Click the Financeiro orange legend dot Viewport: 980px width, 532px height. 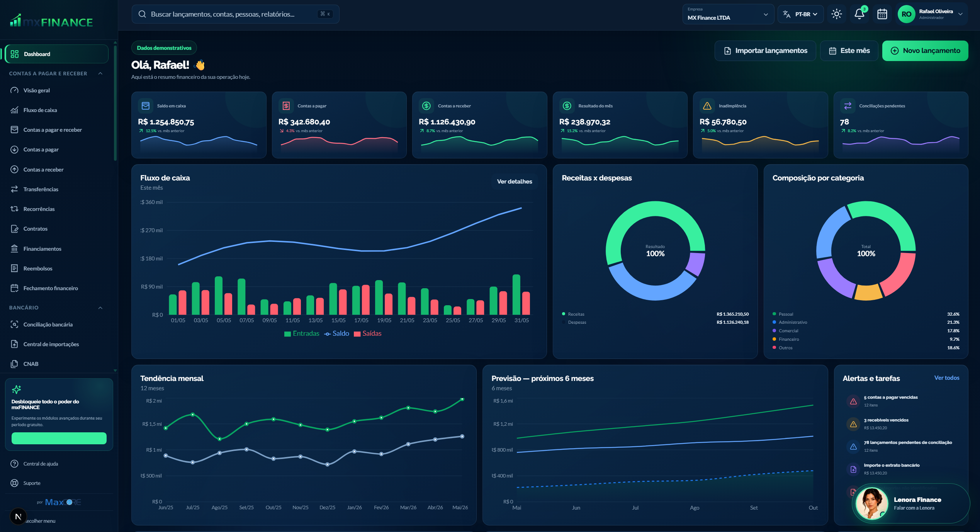tap(774, 339)
